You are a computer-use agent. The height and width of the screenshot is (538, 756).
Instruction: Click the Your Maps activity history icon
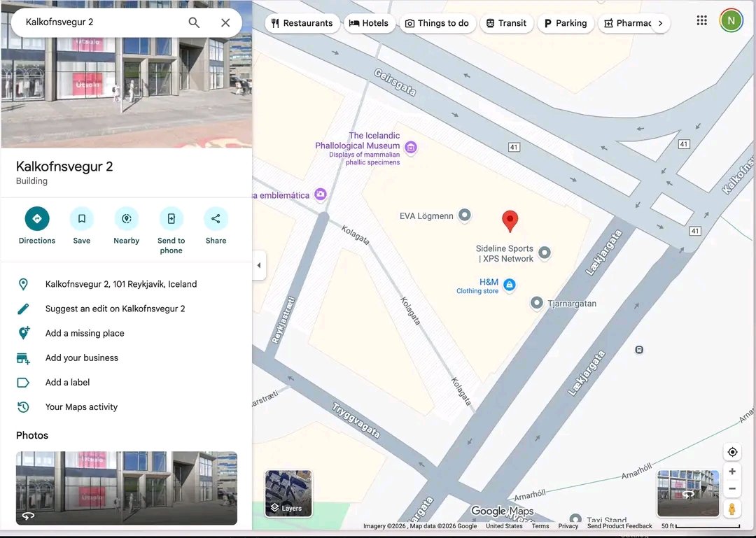[x=23, y=407]
